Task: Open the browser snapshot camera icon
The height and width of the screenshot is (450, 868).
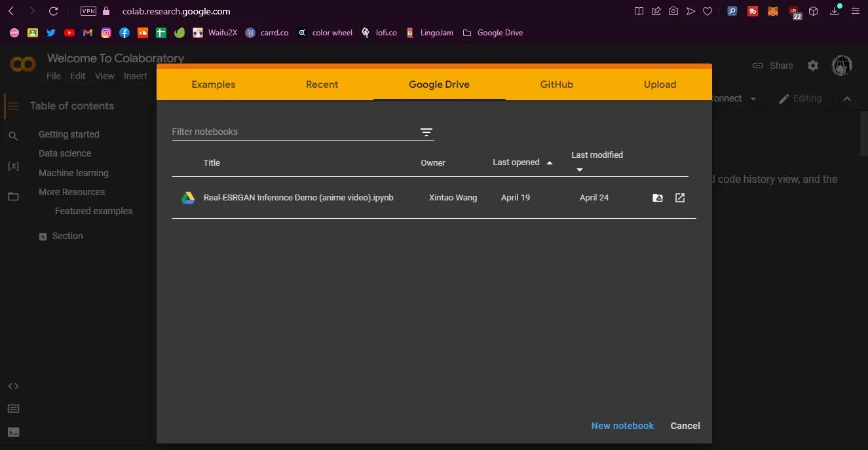Action: 673,11
